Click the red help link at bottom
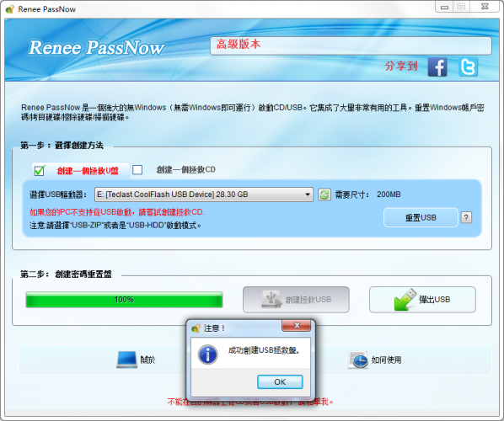Screen dimensions: 504x421 [x=250, y=402]
